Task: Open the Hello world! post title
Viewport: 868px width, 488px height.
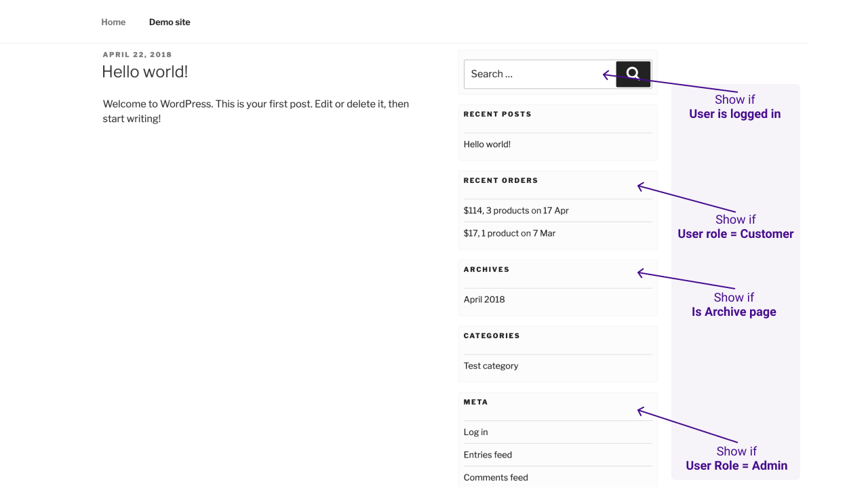Action: [144, 72]
